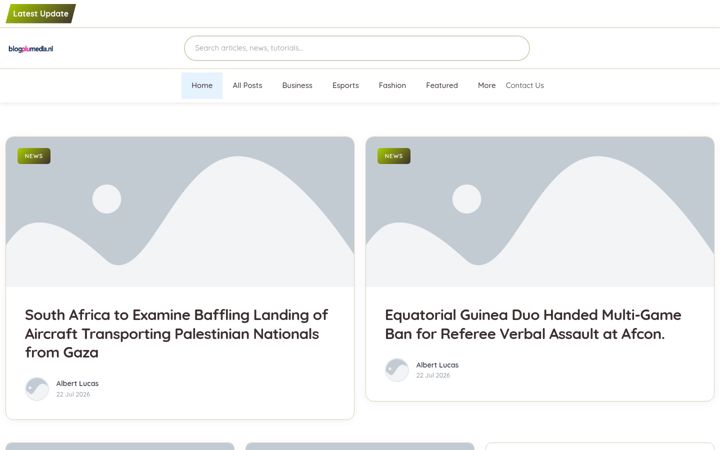Browse the Fashion category

(x=392, y=85)
